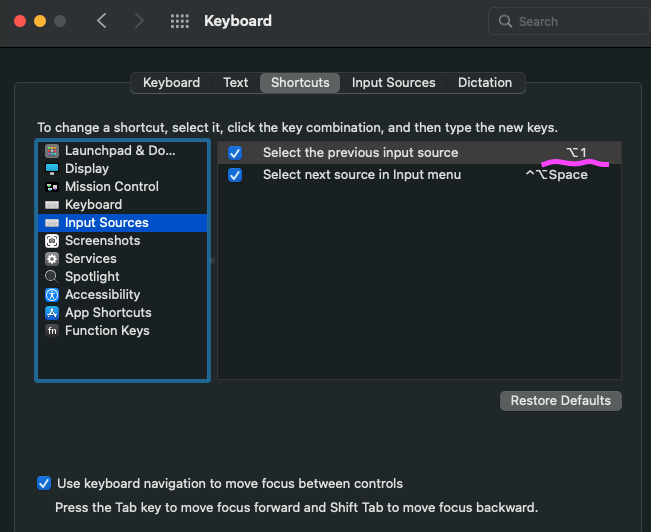Choose the Screenshots category icon

pos(52,241)
